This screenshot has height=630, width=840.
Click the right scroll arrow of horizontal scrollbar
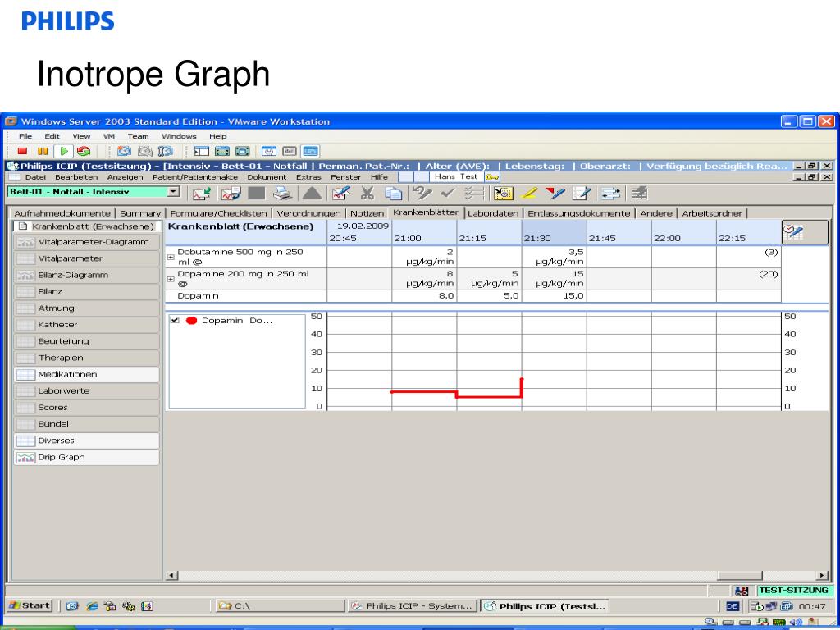(x=822, y=575)
